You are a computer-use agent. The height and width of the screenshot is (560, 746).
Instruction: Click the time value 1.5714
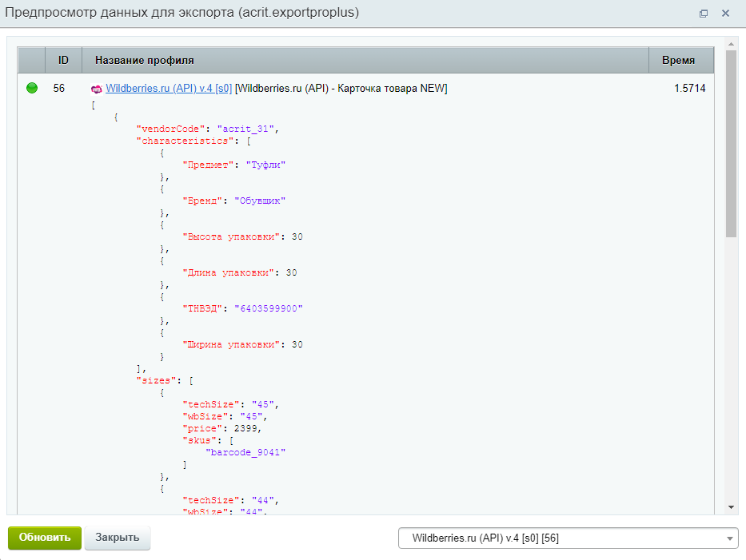(690, 88)
